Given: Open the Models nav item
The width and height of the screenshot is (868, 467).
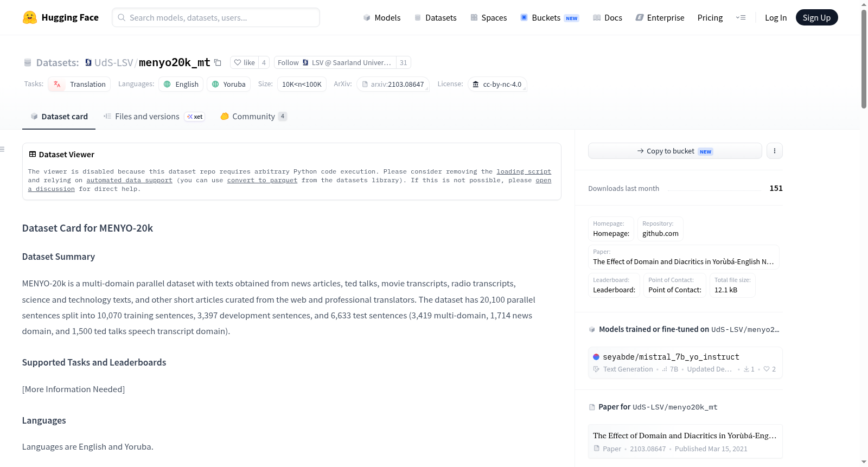Looking at the screenshot, I should pos(382,17).
